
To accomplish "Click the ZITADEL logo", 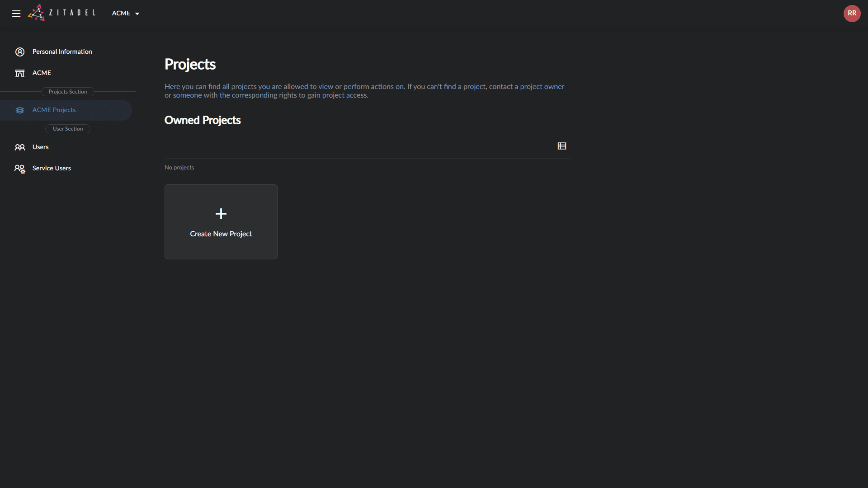I will 62,12.
